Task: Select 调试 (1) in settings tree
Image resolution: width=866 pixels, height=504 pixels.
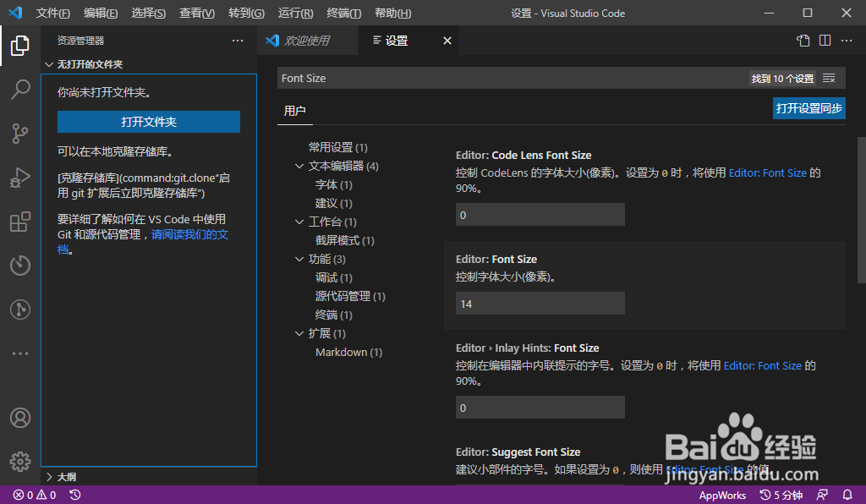Action: coord(333,277)
